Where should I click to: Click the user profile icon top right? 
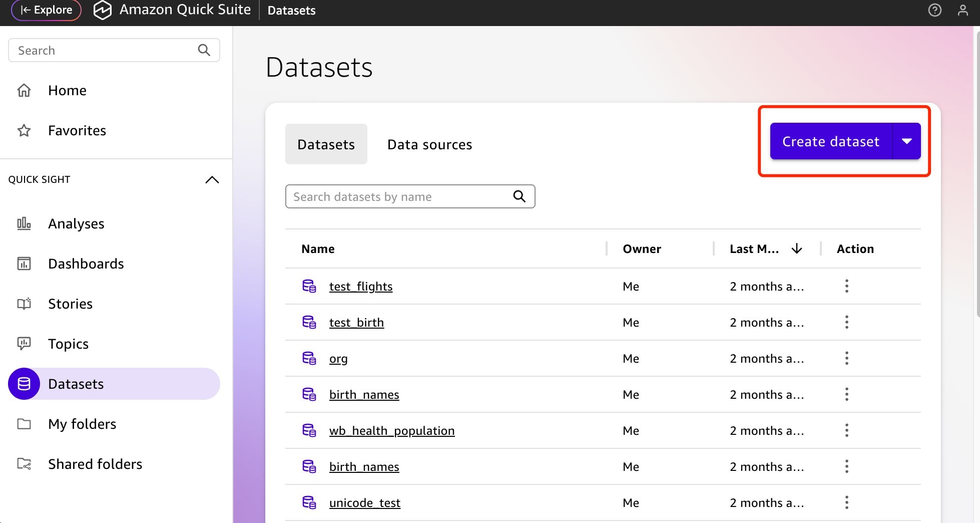click(x=963, y=10)
